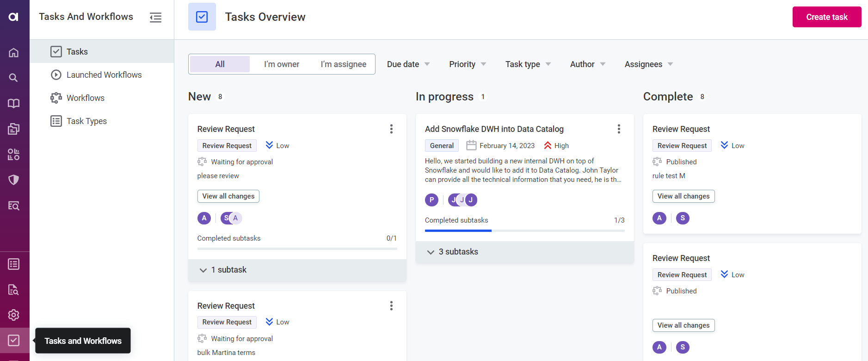The height and width of the screenshot is (361, 868).
Task: Click the shield icon in sidebar
Action: [x=14, y=180]
